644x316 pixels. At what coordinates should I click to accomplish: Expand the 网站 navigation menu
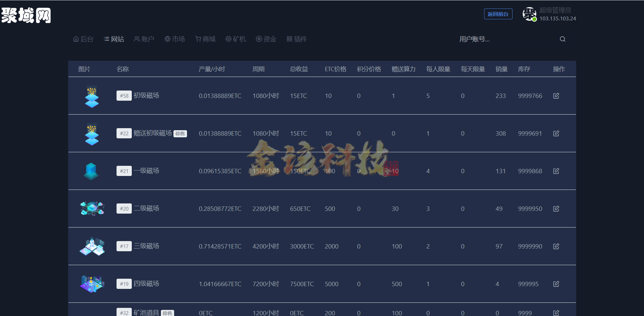pyautogui.click(x=114, y=39)
